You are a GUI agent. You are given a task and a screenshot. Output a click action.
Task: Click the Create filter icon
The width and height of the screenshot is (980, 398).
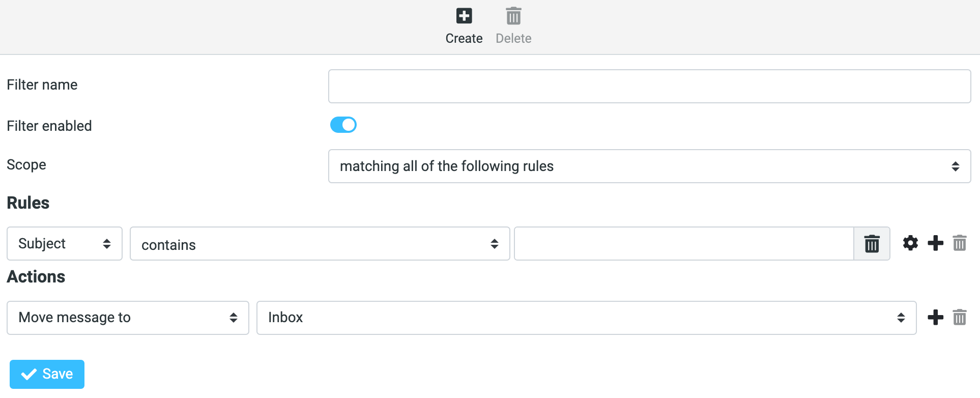click(464, 16)
